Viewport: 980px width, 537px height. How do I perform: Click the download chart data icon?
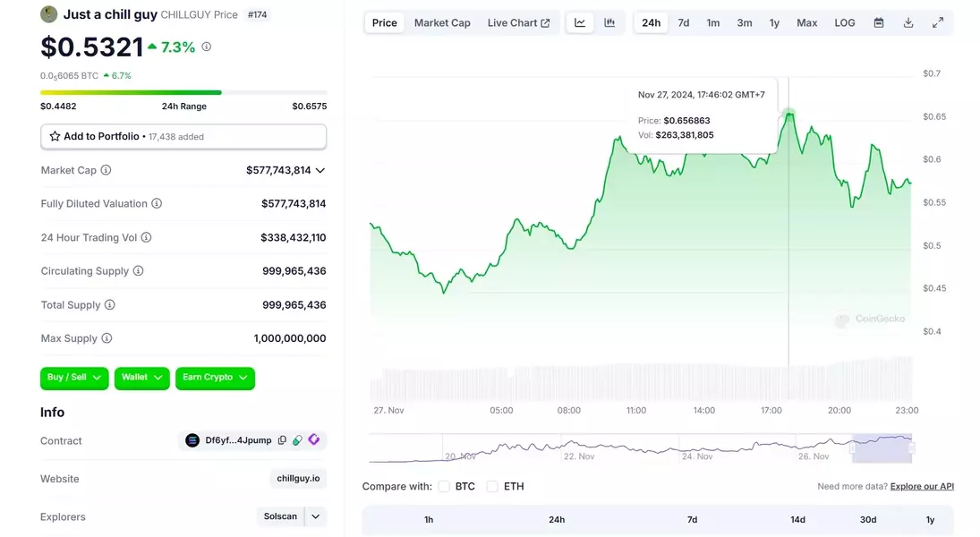(x=908, y=22)
